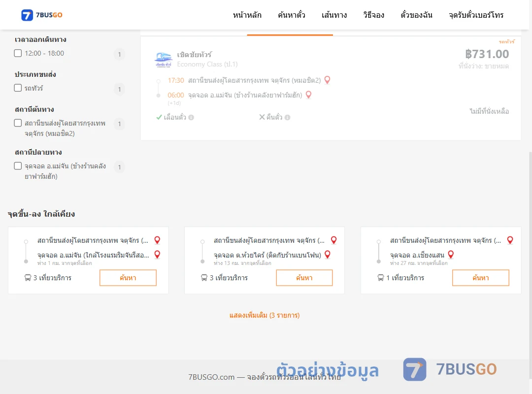
Task: Show info icon next to เลื่อนตั๋ว
Action: tap(191, 117)
